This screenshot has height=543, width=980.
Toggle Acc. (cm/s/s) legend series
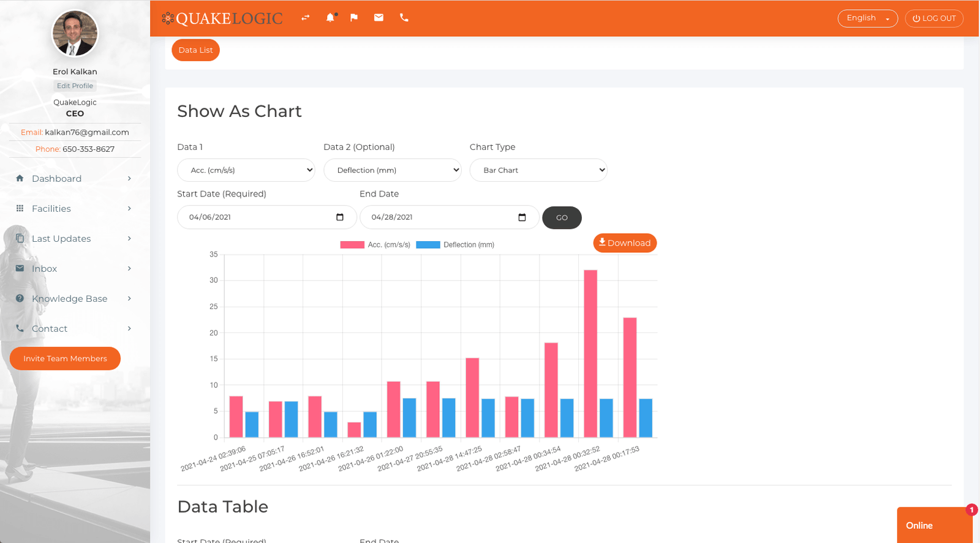[x=375, y=245]
